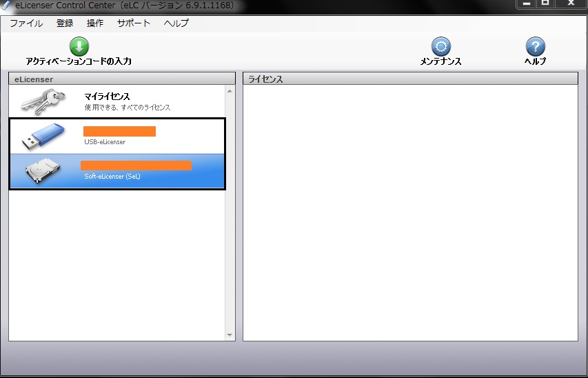This screenshot has width=588, height=378.
Task: Open メンテナンス gear icon
Action: (440, 46)
